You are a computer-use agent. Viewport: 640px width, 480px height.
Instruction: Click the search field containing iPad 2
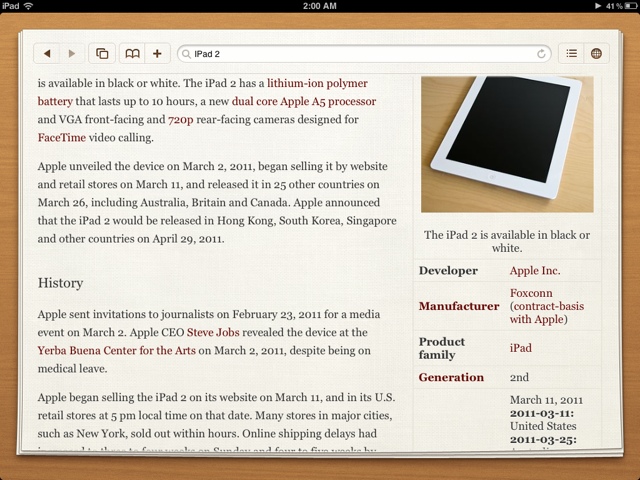click(364, 54)
